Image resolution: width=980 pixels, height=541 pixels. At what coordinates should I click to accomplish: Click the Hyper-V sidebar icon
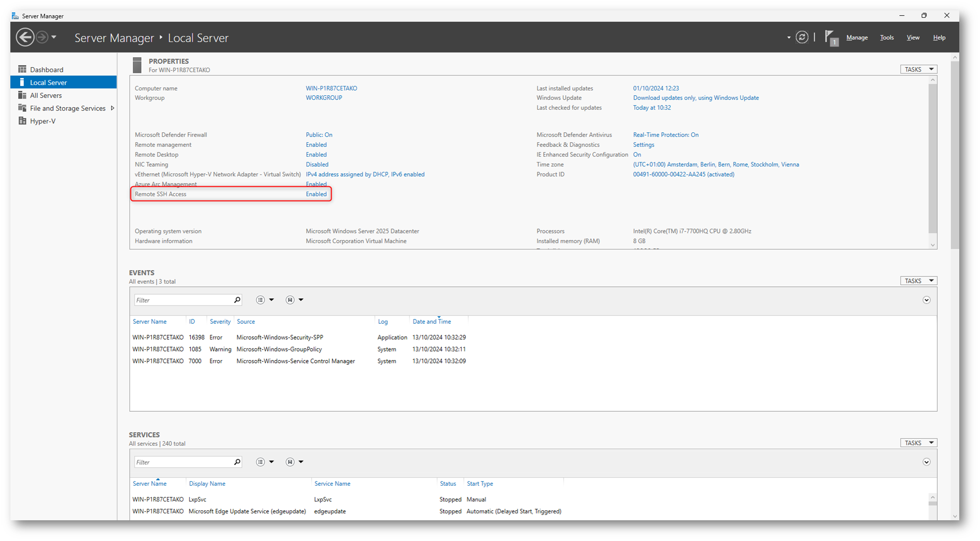coord(22,120)
